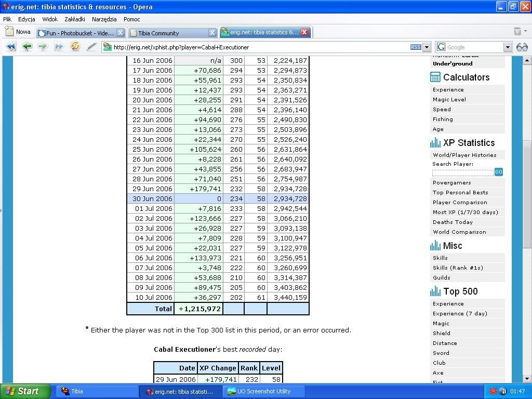The height and width of the screenshot is (399, 532).
Task: Reload the page with the orange reload icon
Action: coord(75,47)
